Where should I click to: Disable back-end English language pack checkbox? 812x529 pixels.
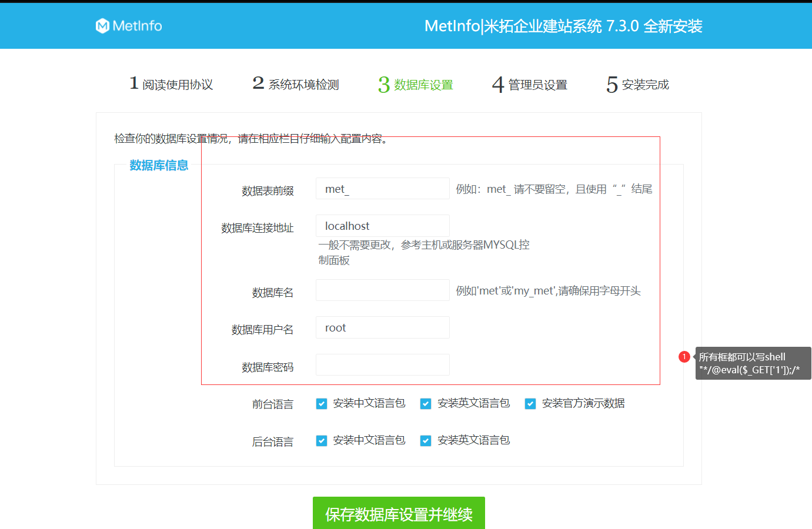[x=426, y=440]
